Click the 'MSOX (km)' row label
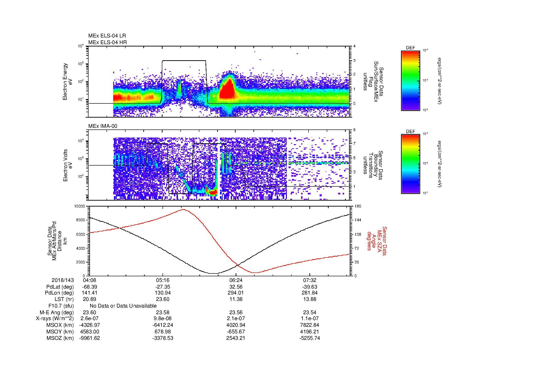 point(60,325)
